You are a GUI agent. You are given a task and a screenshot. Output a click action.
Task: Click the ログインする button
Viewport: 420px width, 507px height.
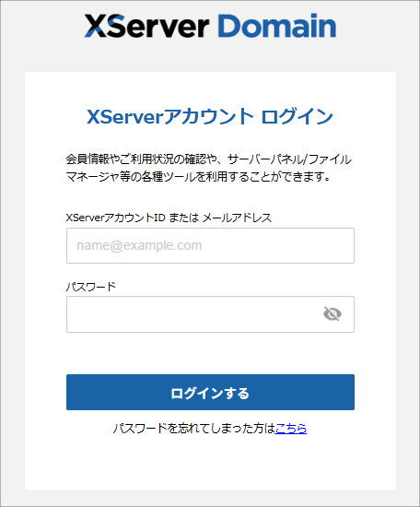(x=210, y=392)
